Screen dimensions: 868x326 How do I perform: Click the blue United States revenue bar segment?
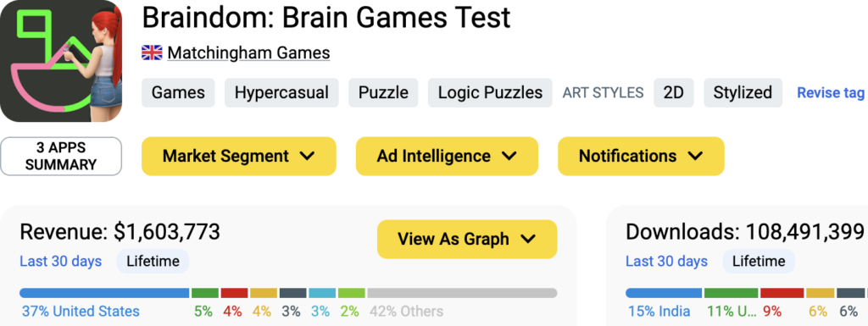(104, 293)
